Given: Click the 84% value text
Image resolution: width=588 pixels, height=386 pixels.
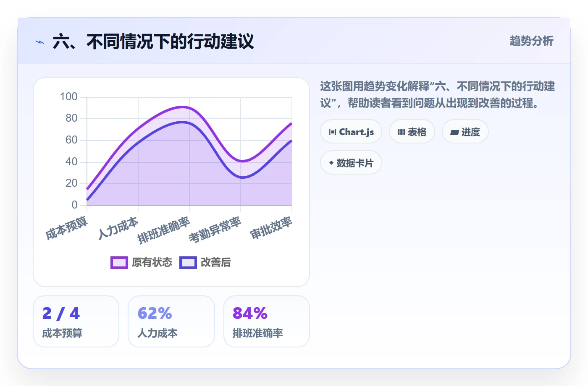Looking at the screenshot, I should click(x=250, y=313).
